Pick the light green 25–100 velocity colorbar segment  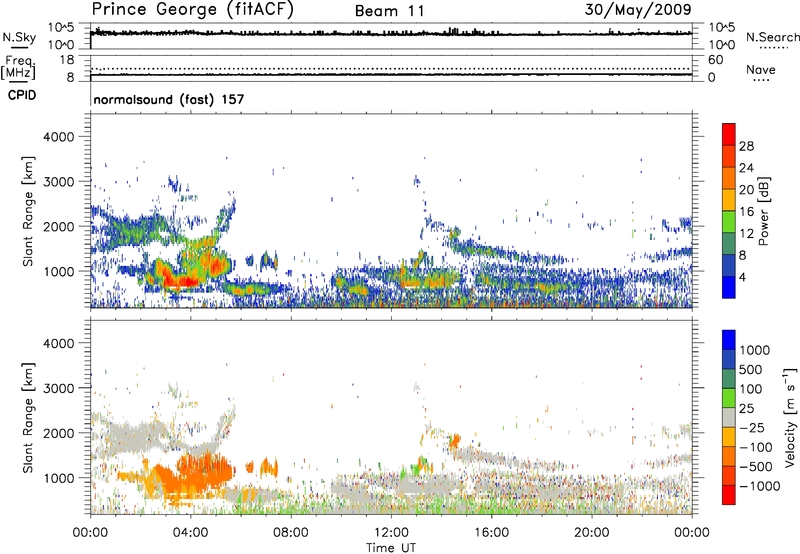(x=729, y=398)
